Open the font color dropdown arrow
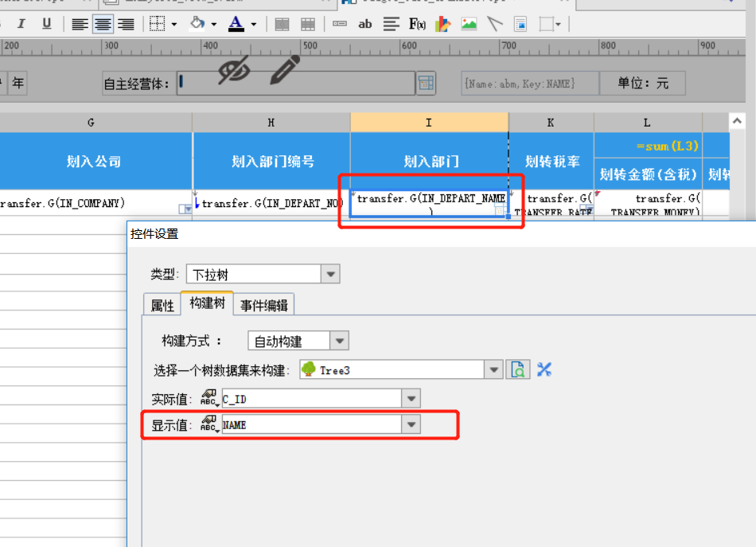756x547 pixels. [x=254, y=24]
